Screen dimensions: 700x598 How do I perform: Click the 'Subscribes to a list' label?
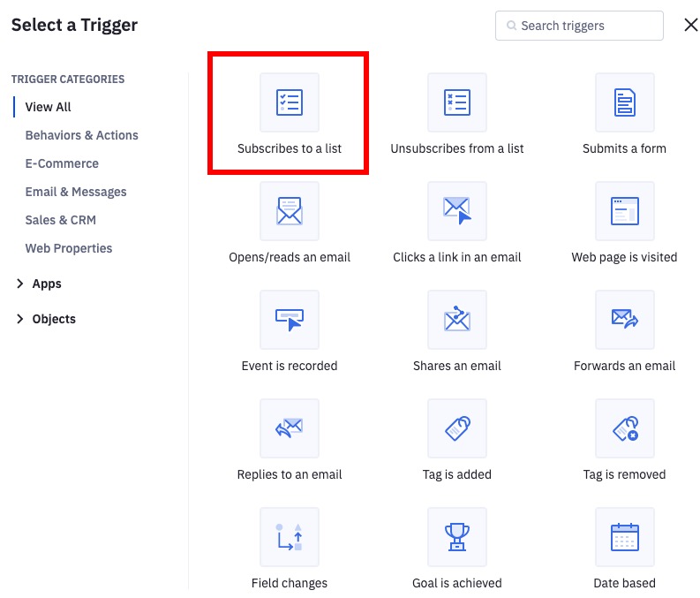(290, 148)
